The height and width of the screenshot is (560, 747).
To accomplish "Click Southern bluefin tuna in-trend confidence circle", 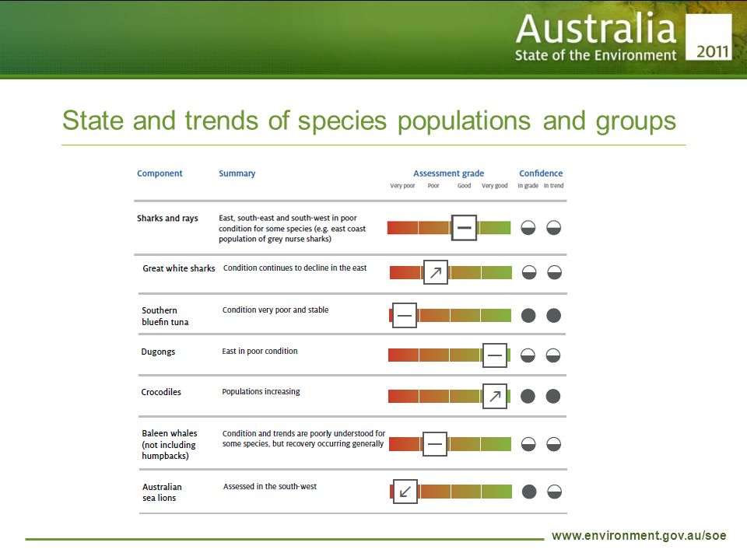I will 553,315.
